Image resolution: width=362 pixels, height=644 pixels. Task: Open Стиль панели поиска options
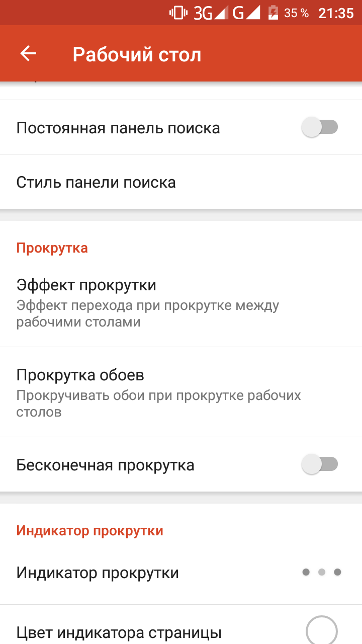[x=181, y=182]
